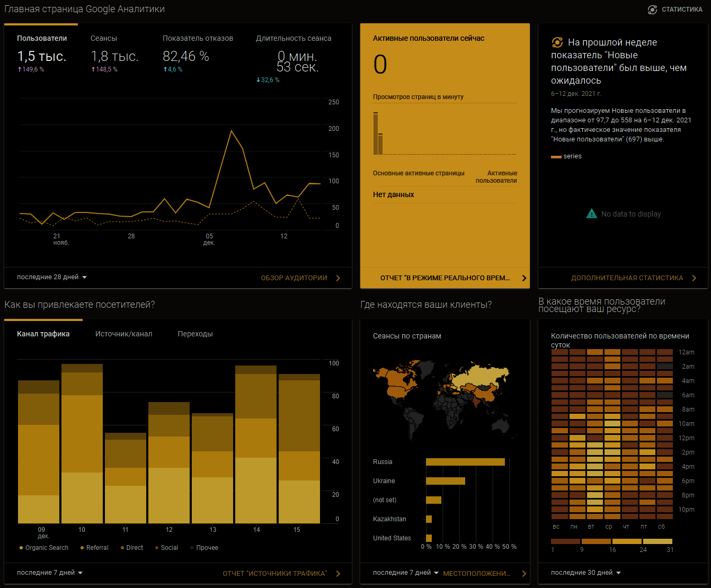Click the 'Organic Search' legend label
Image resolution: width=711 pixels, height=588 pixels.
(47, 548)
